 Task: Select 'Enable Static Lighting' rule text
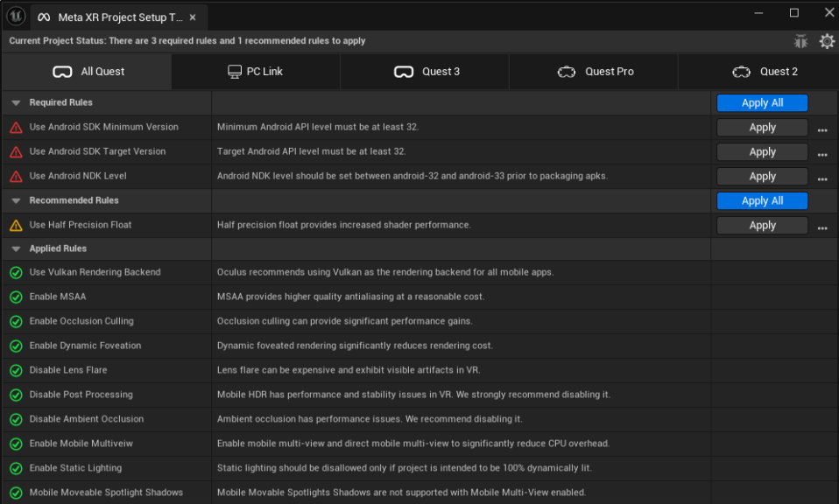[x=75, y=468]
